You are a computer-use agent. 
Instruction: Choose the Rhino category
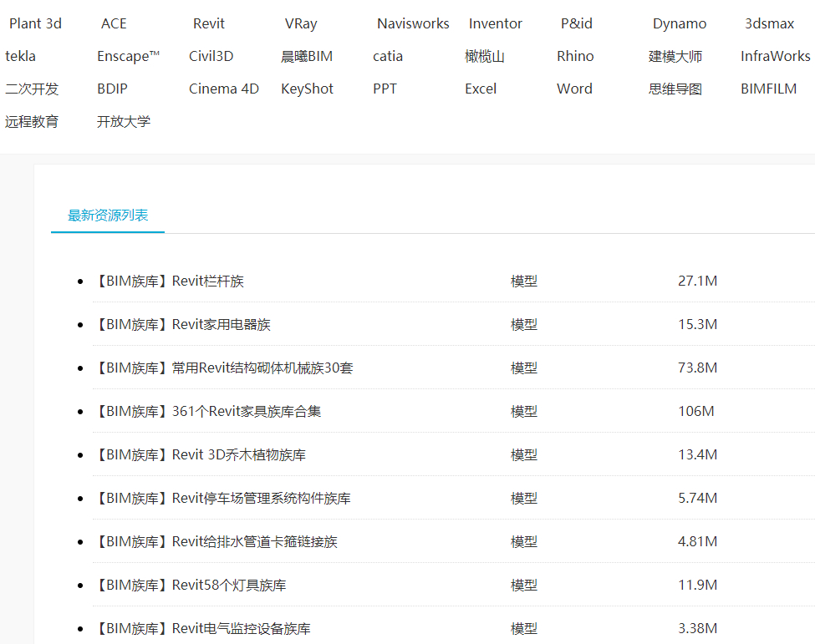[x=575, y=56]
